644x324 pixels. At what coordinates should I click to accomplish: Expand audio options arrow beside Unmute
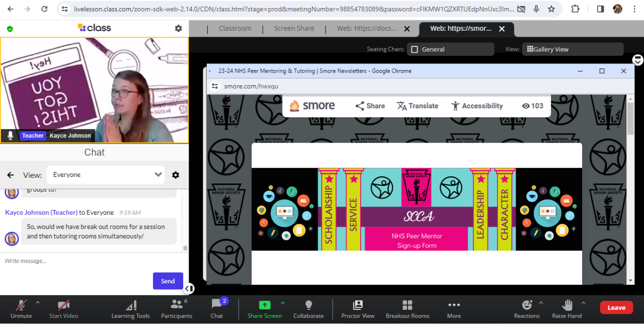point(38,303)
